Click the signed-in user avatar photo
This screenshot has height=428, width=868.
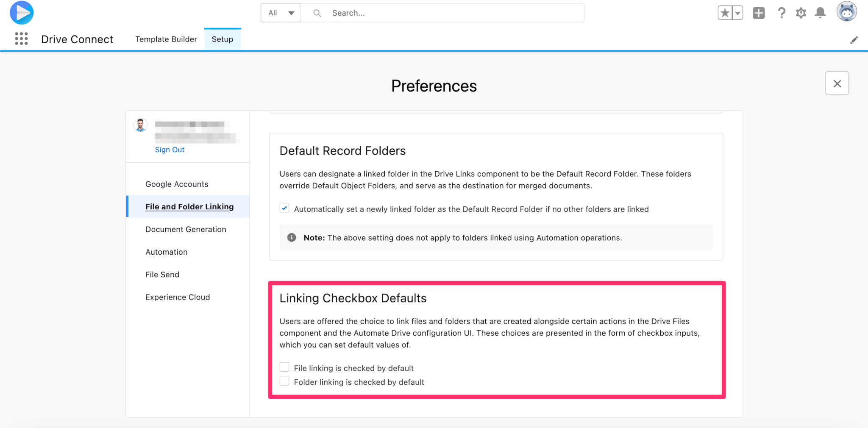point(141,125)
